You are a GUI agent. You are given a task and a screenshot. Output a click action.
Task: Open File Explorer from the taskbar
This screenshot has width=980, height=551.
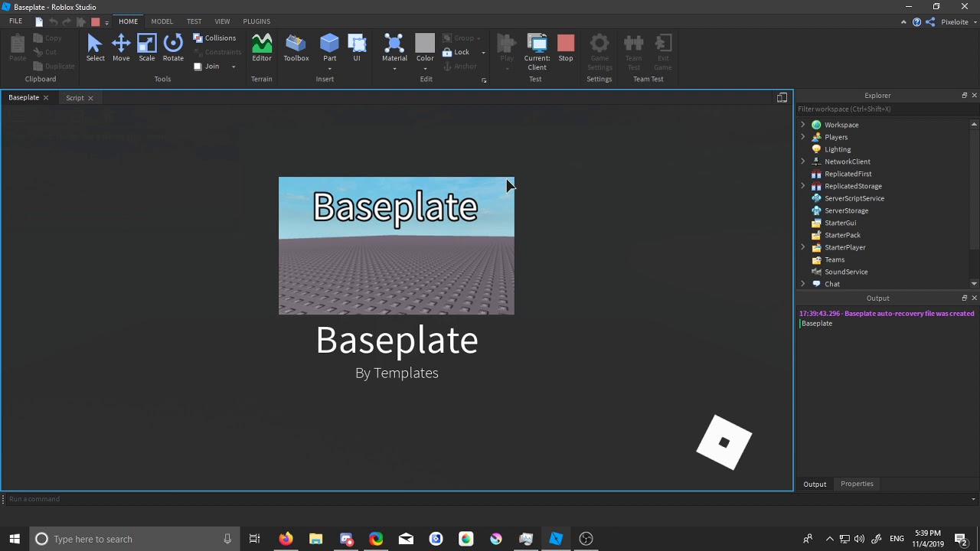point(315,539)
